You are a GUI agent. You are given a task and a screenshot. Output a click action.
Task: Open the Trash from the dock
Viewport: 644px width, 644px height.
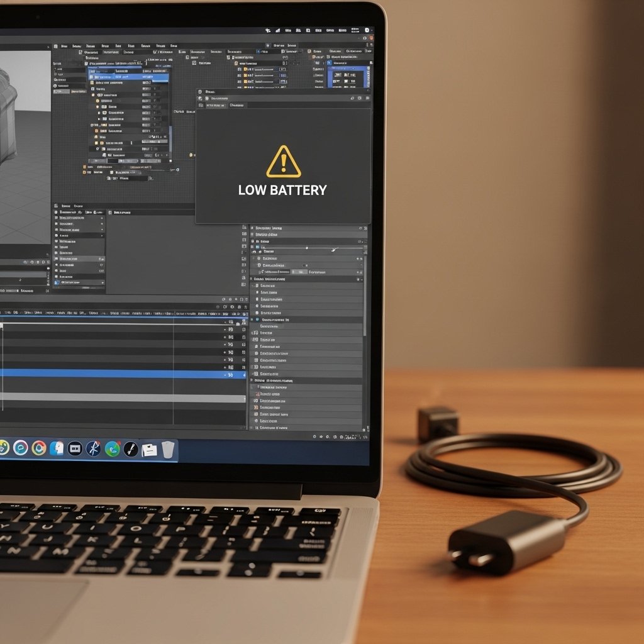(x=168, y=449)
